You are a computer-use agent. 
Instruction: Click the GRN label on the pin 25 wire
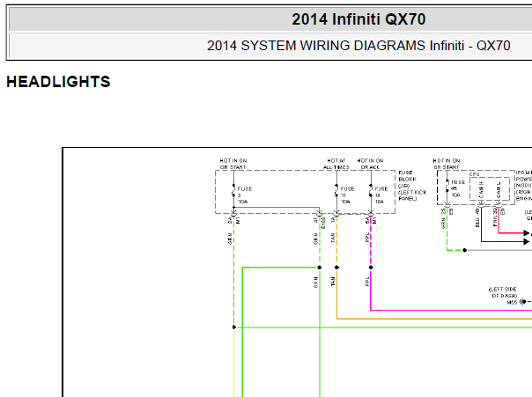click(443, 224)
